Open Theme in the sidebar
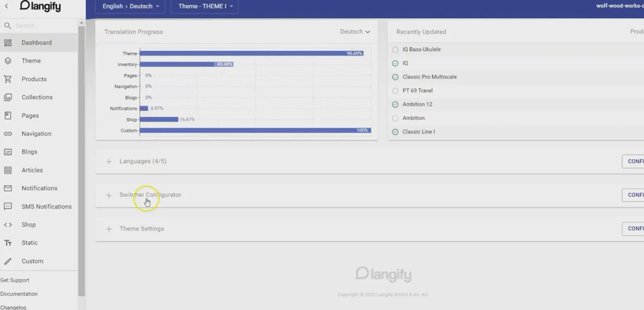Viewport: 644px width, 310px height. 39,61
